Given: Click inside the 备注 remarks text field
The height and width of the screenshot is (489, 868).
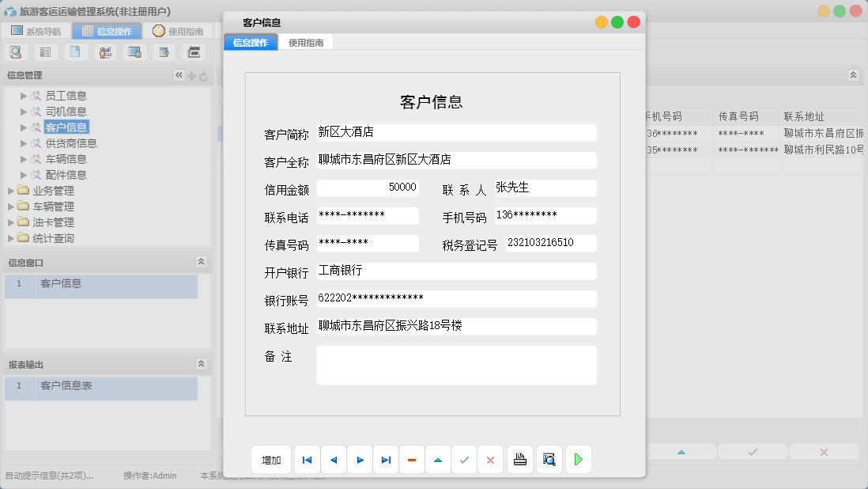Looking at the screenshot, I should point(456,364).
